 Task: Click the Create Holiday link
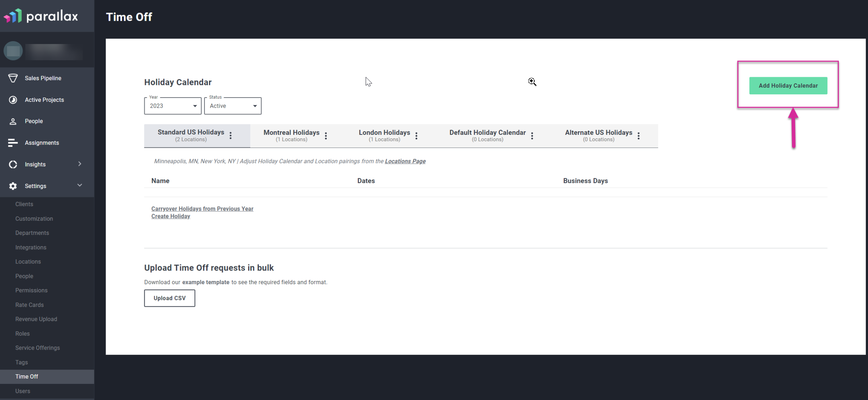click(171, 216)
